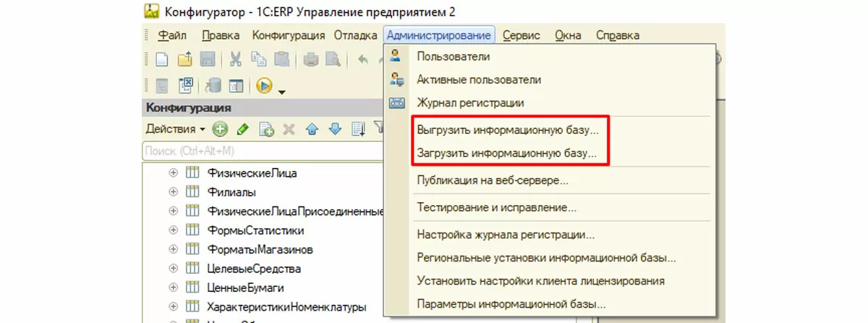Open the Отладка menu
This screenshot has height=323, width=868.
click(x=355, y=35)
